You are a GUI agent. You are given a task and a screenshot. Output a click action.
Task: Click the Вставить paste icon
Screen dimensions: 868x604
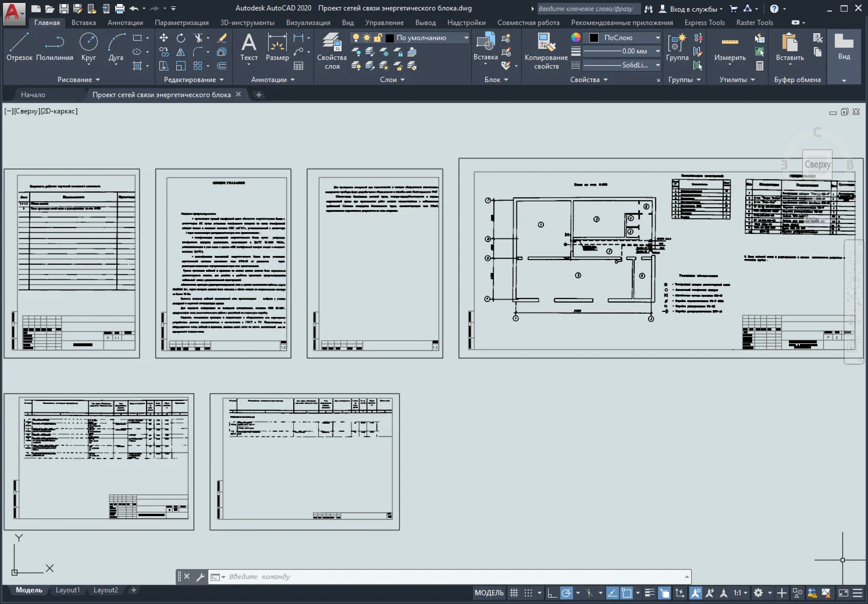point(790,42)
